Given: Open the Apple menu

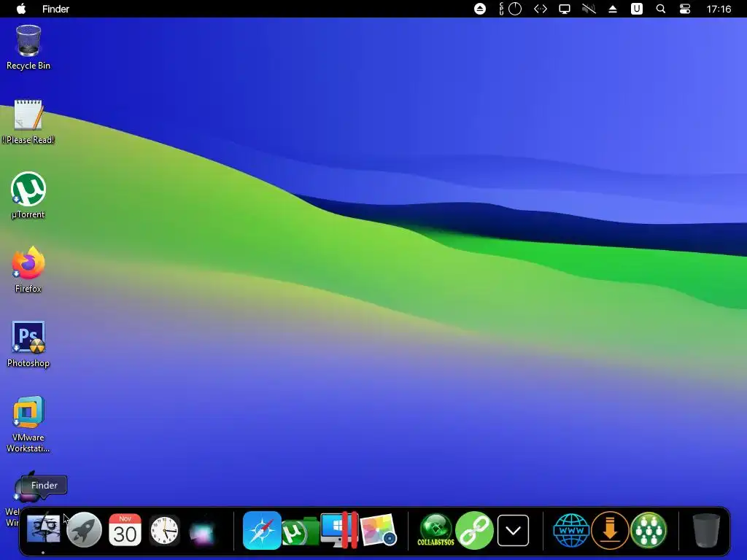Looking at the screenshot, I should click(x=21, y=9).
